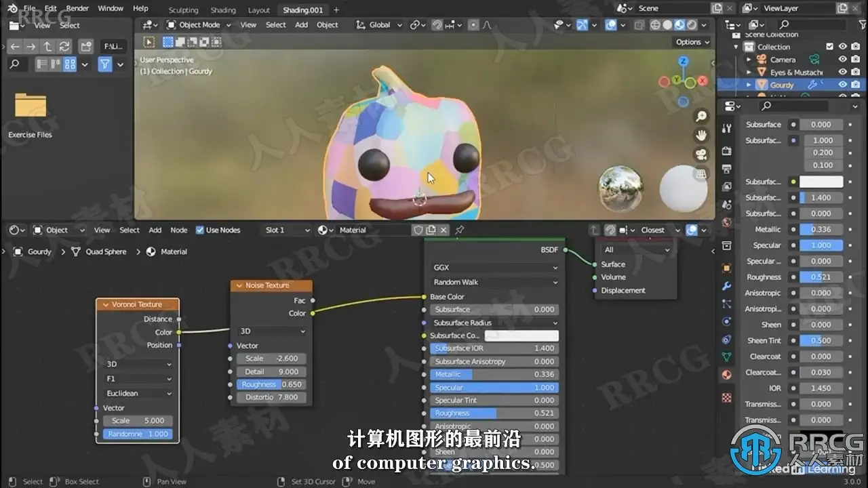Pin the node editor material
Image resolution: width=868 pixels, height=488 pixels.
[459, 230]
